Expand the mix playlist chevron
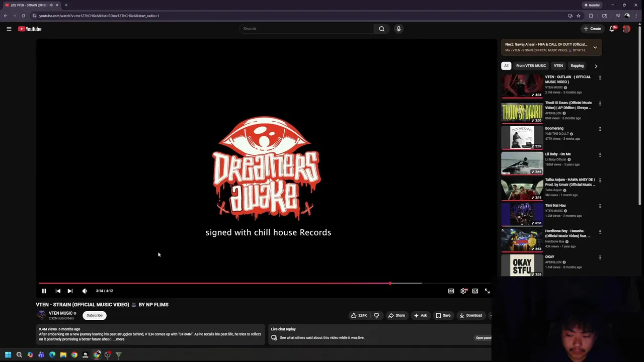The width and height of the screenshot is (644, 362). coord(595,47)
